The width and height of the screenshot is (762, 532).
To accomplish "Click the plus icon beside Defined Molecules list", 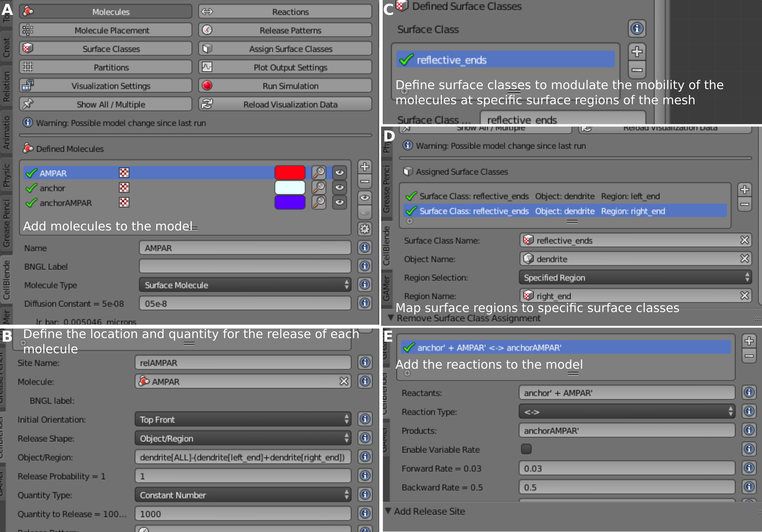I will 365,167.
